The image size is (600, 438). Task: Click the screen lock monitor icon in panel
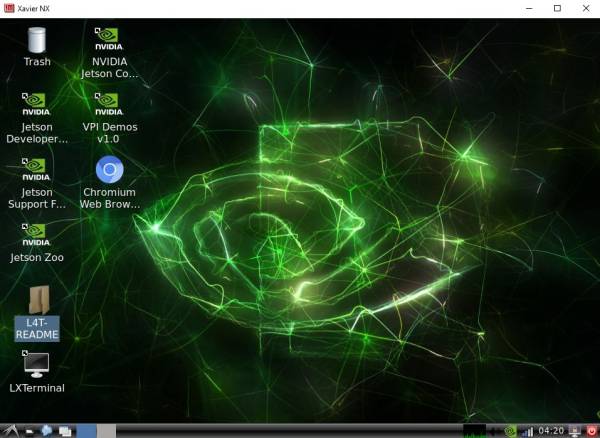574,431
